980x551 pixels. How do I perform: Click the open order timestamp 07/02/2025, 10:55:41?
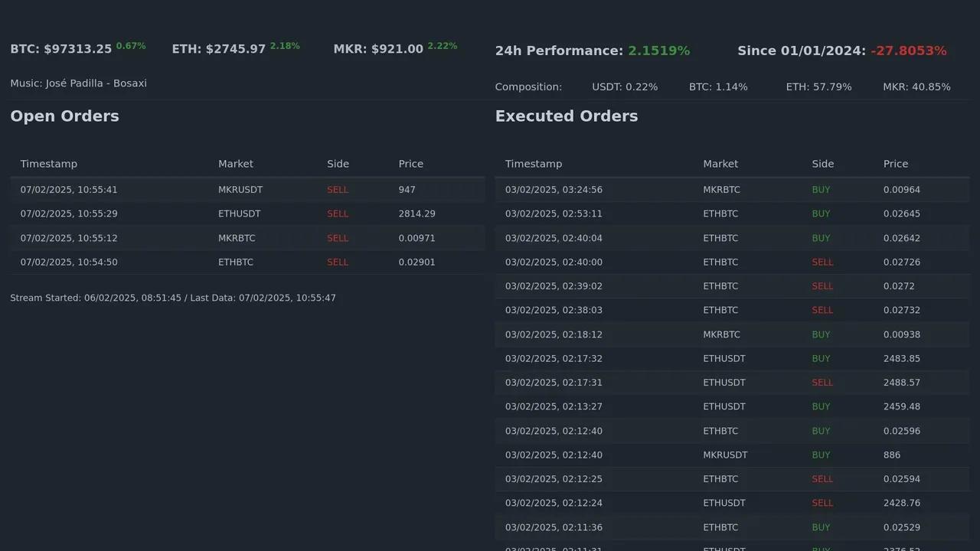click(69, 190)
